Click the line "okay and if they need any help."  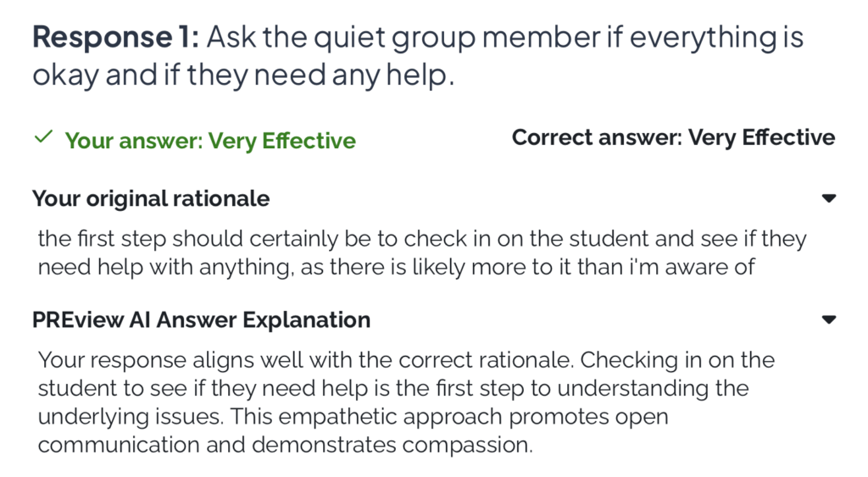(243, 75)
